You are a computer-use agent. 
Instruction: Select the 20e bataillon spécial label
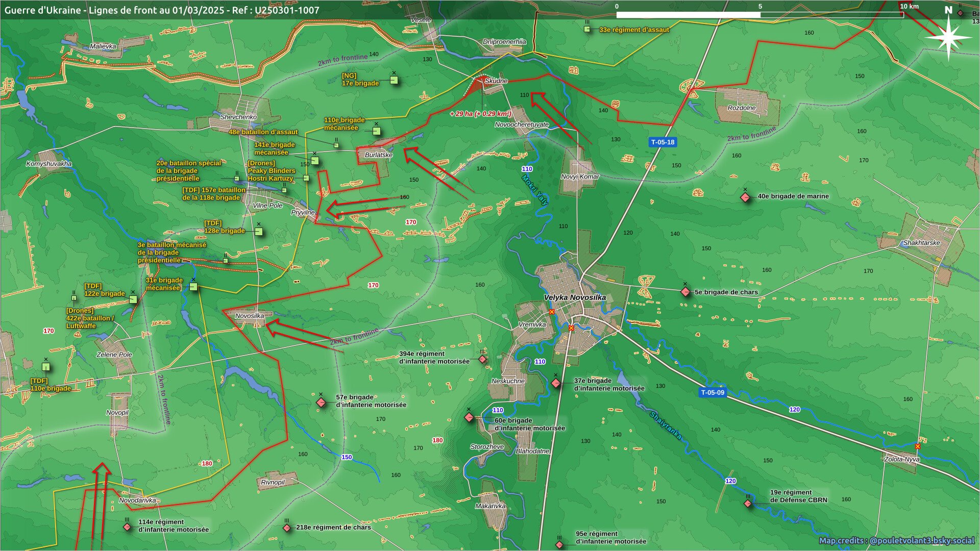click(189, 171)
